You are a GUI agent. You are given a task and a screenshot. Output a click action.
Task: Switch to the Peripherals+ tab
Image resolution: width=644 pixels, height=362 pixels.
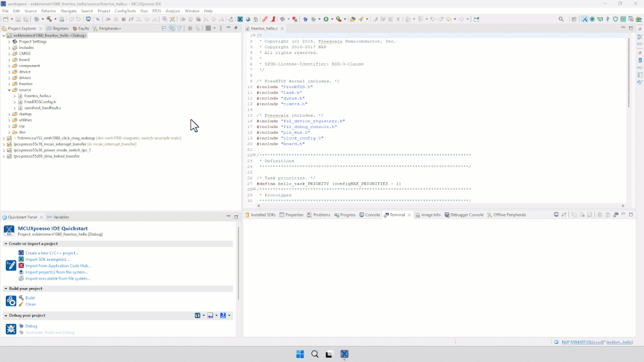click(x=107, y=28)
